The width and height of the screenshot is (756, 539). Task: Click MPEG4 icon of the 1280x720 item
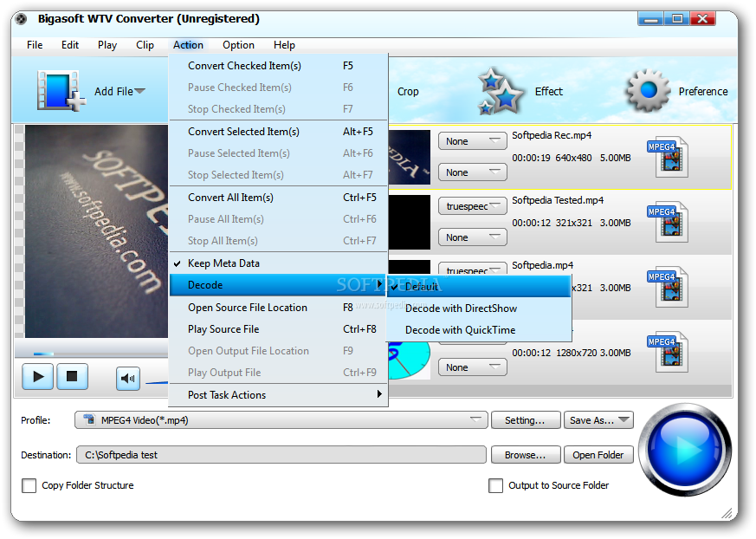click(669, 352)
